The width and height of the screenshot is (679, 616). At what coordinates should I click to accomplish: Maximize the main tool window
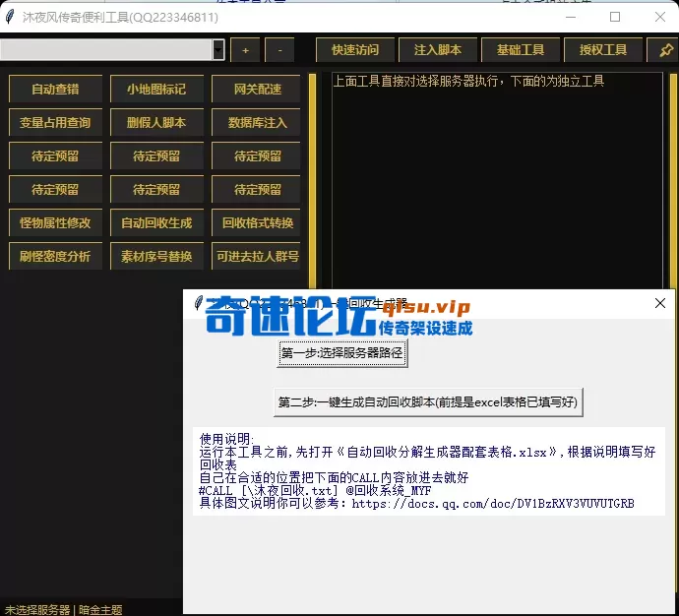[615, 17]
